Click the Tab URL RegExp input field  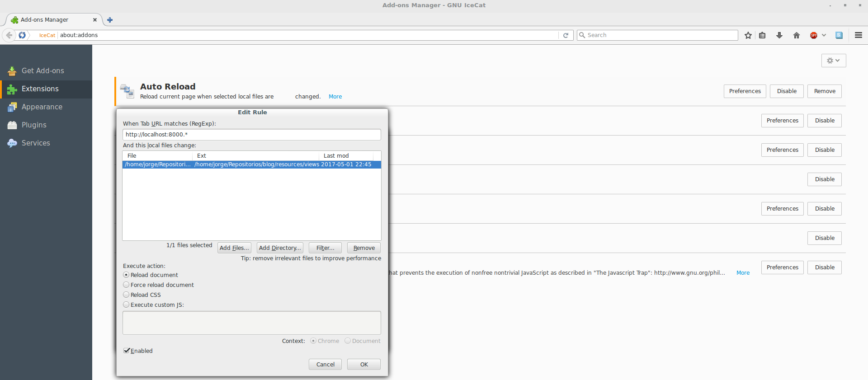[x=251, y=135]
